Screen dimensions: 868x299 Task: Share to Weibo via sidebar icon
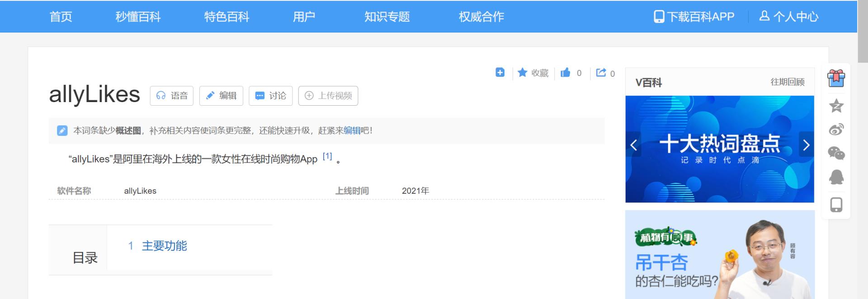click(x=836, y=130)
